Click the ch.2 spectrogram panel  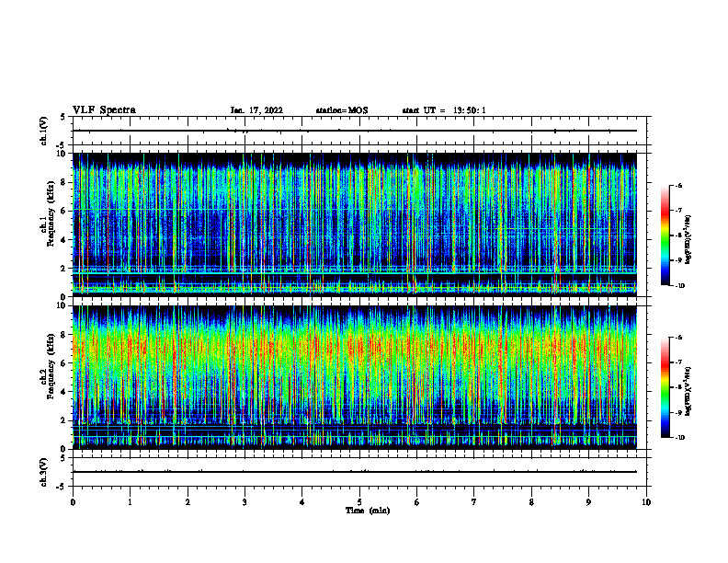point(355,377)
